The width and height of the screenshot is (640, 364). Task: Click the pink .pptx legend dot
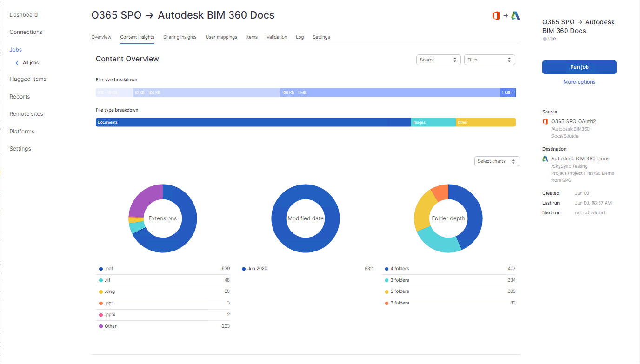point(101,315)
